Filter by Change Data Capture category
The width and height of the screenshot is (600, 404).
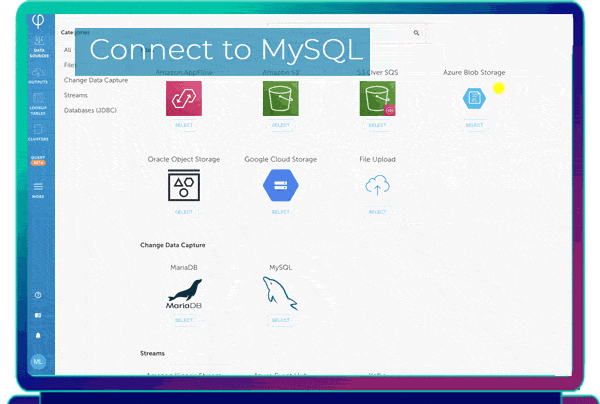click(x=96, y=80)
